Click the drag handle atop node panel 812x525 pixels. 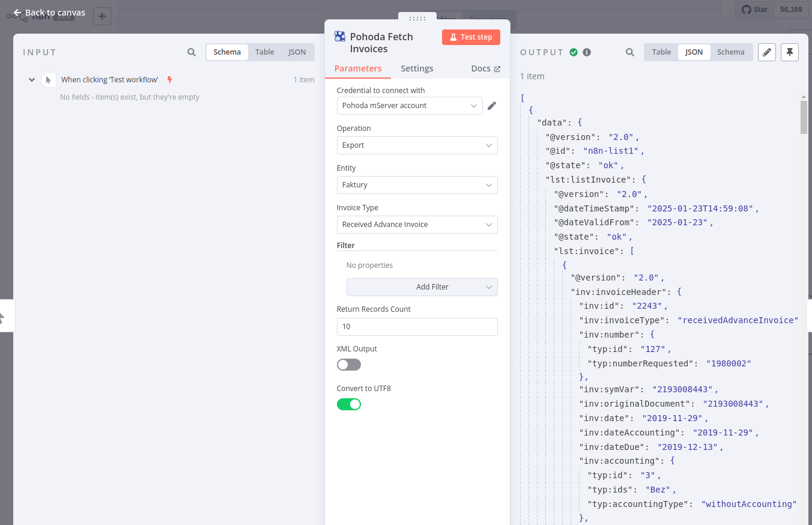click(417, 19)
